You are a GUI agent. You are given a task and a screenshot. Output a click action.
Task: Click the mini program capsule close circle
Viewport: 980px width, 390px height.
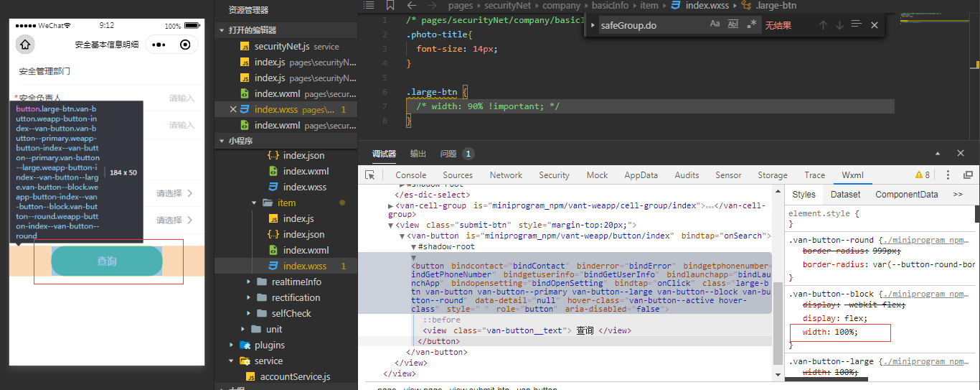[x=185, y=45]
